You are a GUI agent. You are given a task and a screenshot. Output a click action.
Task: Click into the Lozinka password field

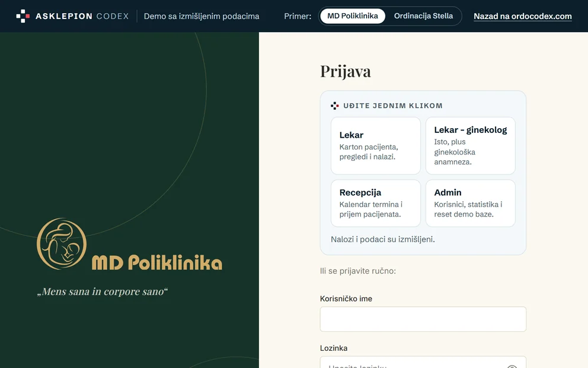[x=423, y=363]
